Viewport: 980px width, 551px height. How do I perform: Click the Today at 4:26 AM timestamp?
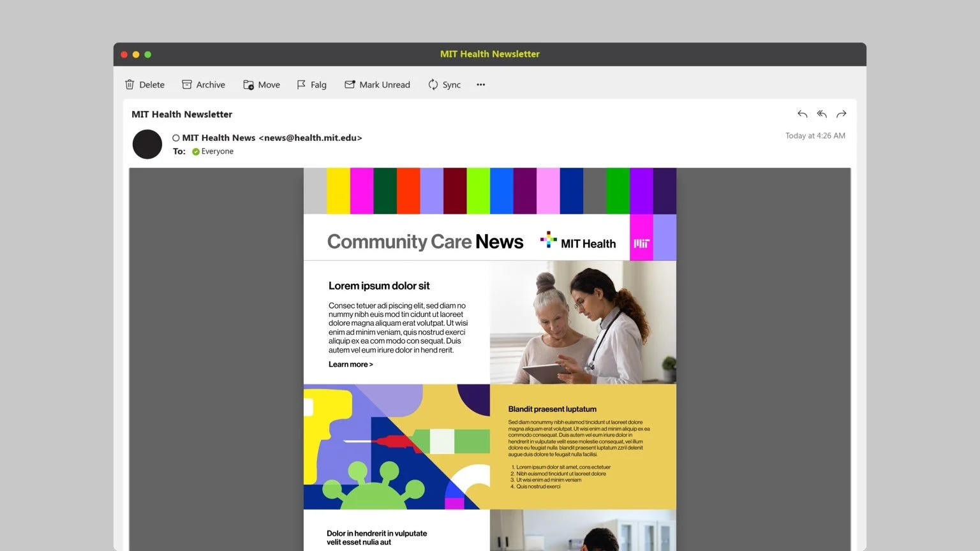click(x=815, y=136)
